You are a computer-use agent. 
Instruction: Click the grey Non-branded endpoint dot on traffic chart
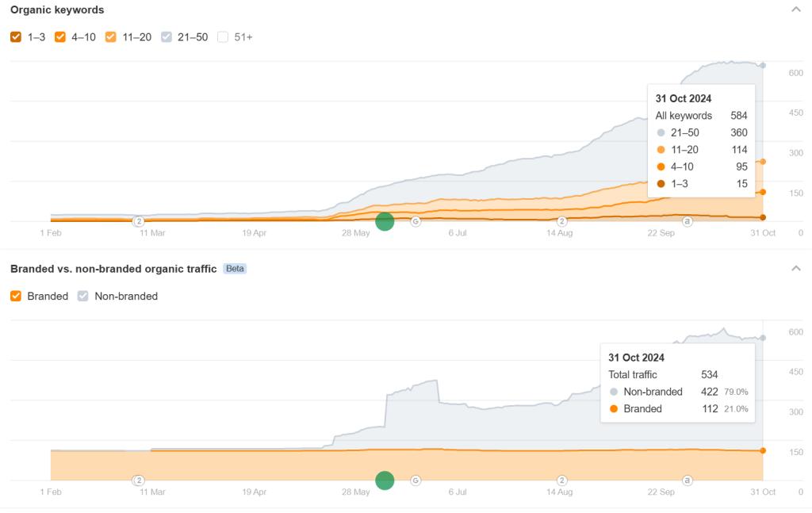[x=763, y=338]
